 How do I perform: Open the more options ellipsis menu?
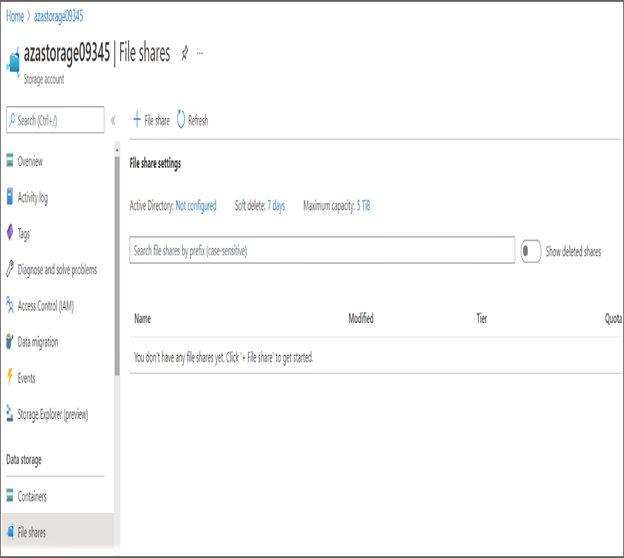point(200,53)
